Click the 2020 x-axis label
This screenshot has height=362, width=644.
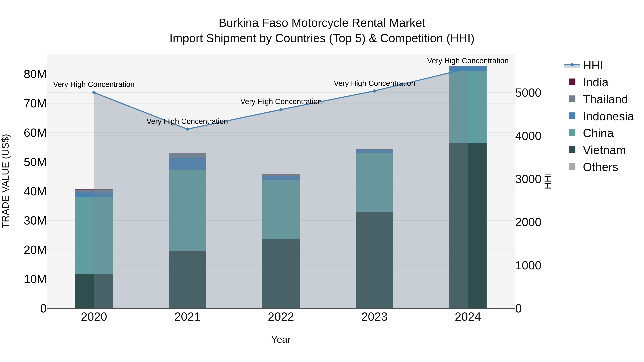(94, 317)
